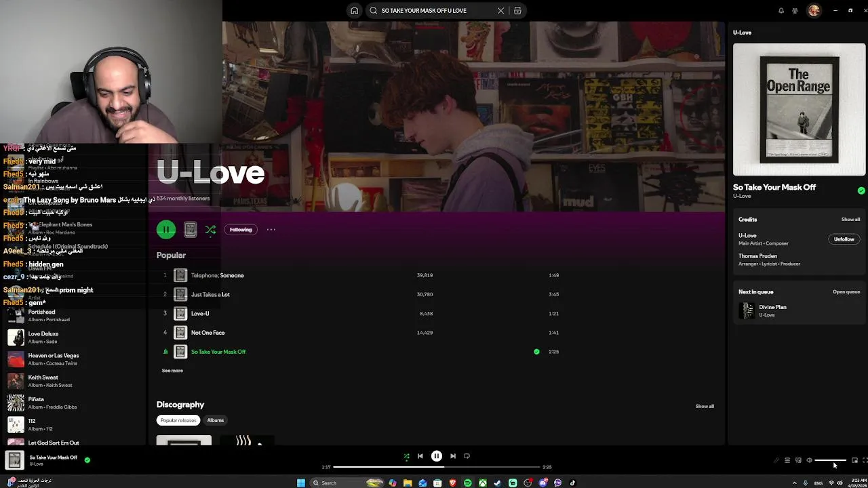The image size is (868, 488).
Task: Open Browse icon beside search bar
Action: (517, 11)
